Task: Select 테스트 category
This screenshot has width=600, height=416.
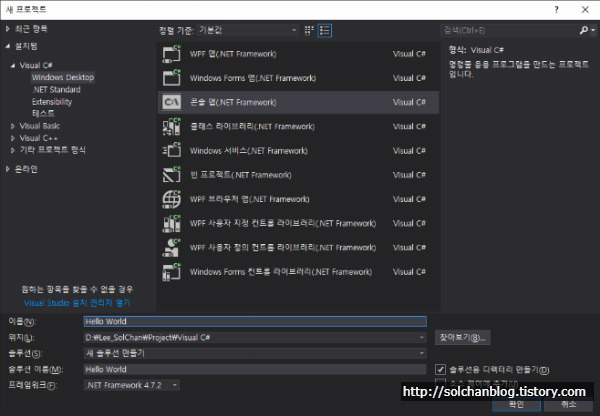Action: 43,113
